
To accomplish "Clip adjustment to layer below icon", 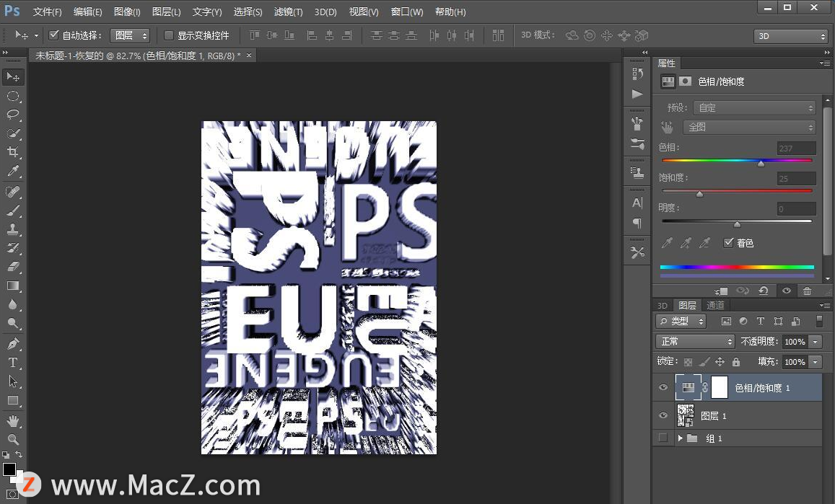I will (x=722, y=291).
